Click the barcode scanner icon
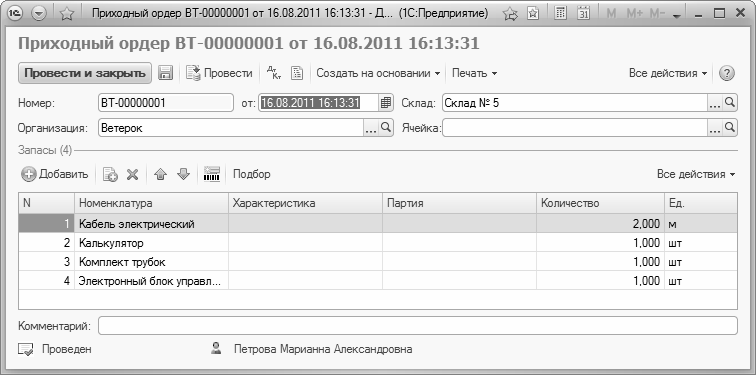Image resolution: width=756 pixels, height=375 pixels. pyautogui.click(x=212, y=174)
